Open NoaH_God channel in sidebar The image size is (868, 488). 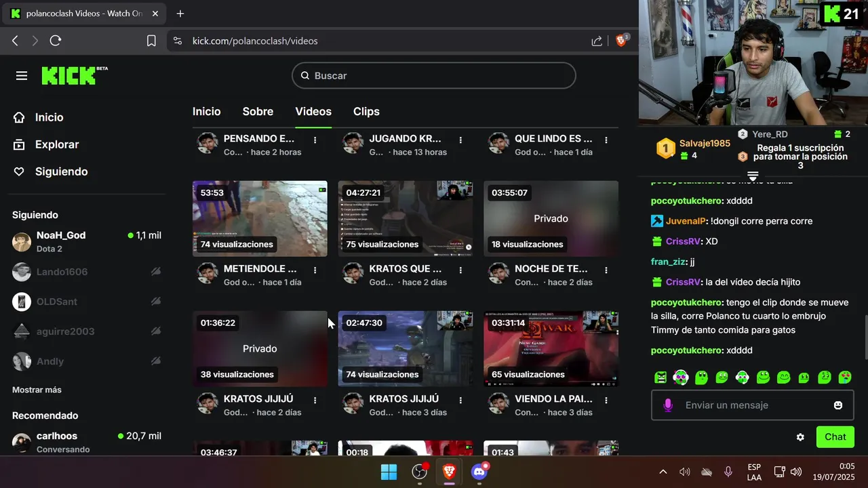click(87, 241)
